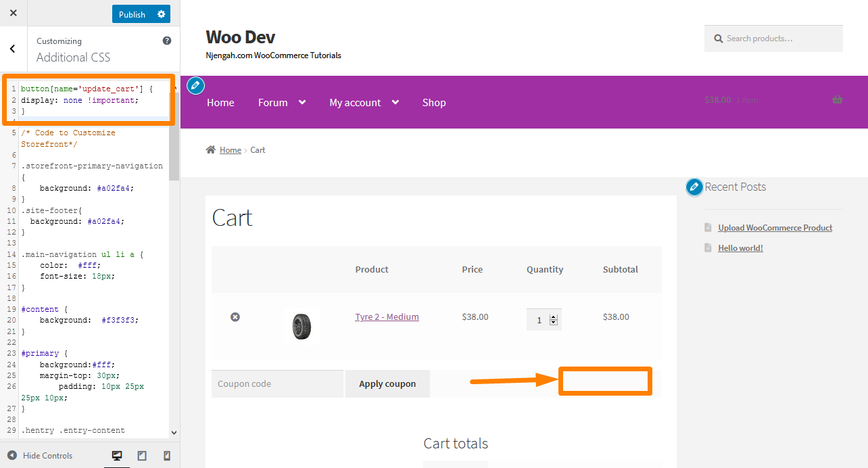Click the Home breadcrumb link

(x=230, y=150)
